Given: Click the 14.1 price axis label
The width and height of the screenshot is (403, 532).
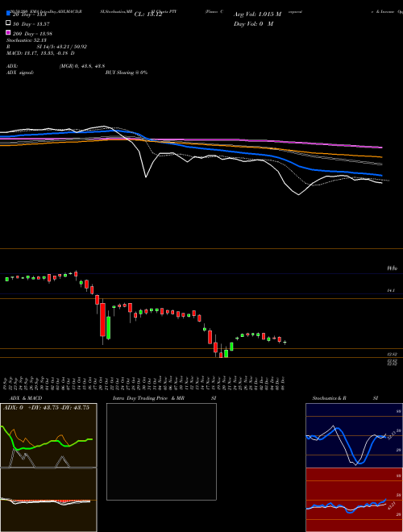Looking at the screenshot, I should 390,291.
